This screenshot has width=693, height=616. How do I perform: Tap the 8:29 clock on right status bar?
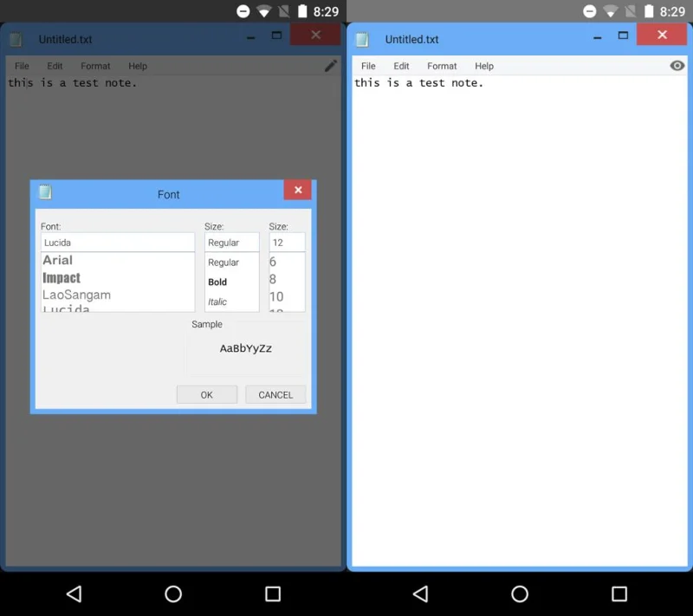672,11
